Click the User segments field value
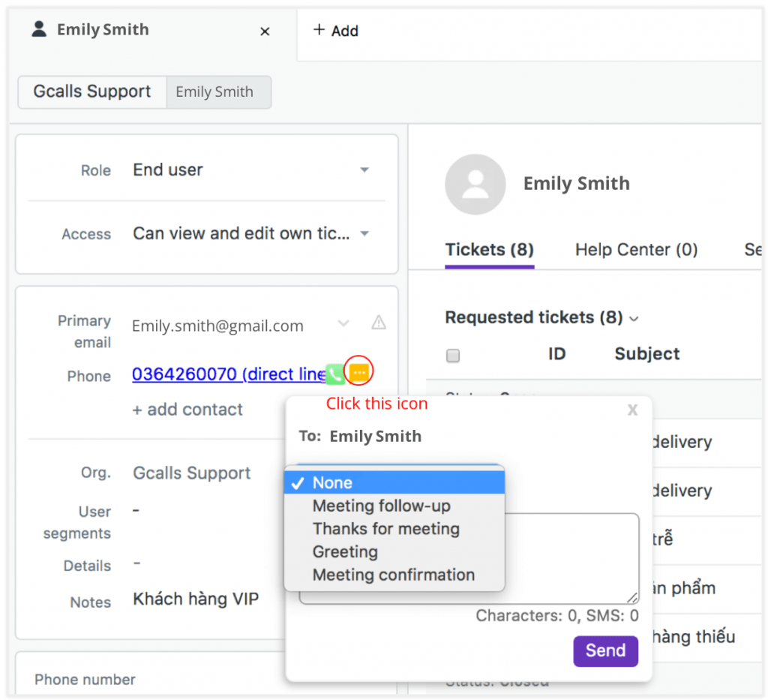 point(136,511)
